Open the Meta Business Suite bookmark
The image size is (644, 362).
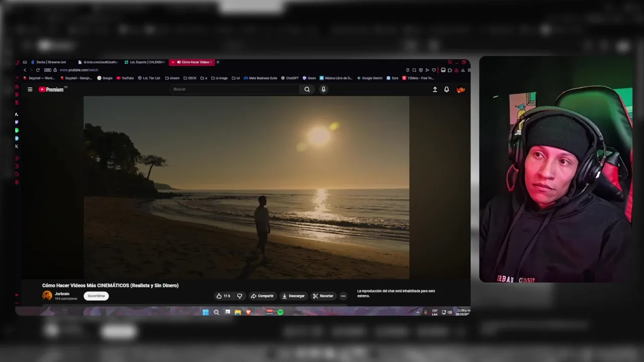click(x=261, y=78)
